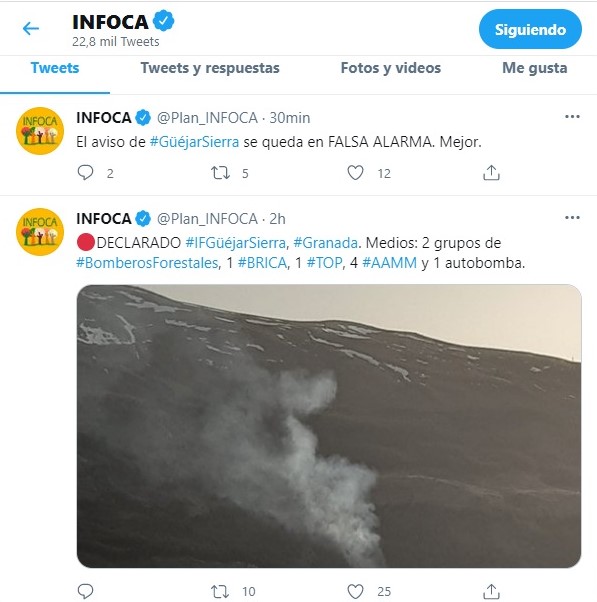Select the Me gusta tab
597x602 pixels.
534,68
